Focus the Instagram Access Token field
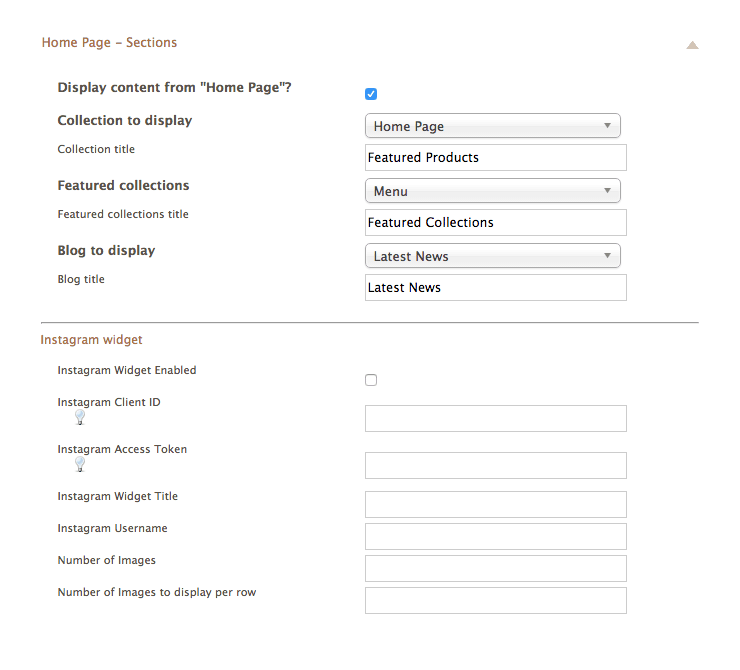 pos(496,466)
